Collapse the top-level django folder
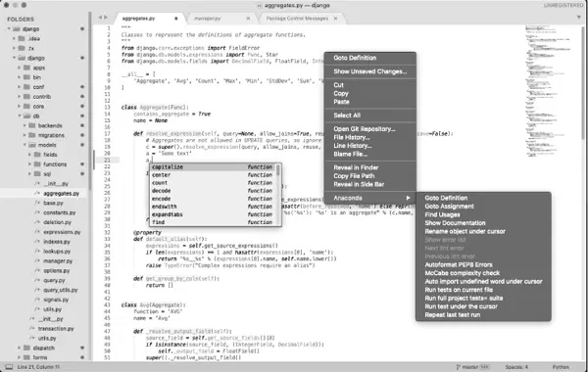Image resolution: width=588 pixels, height=372 pixels. 9,28
